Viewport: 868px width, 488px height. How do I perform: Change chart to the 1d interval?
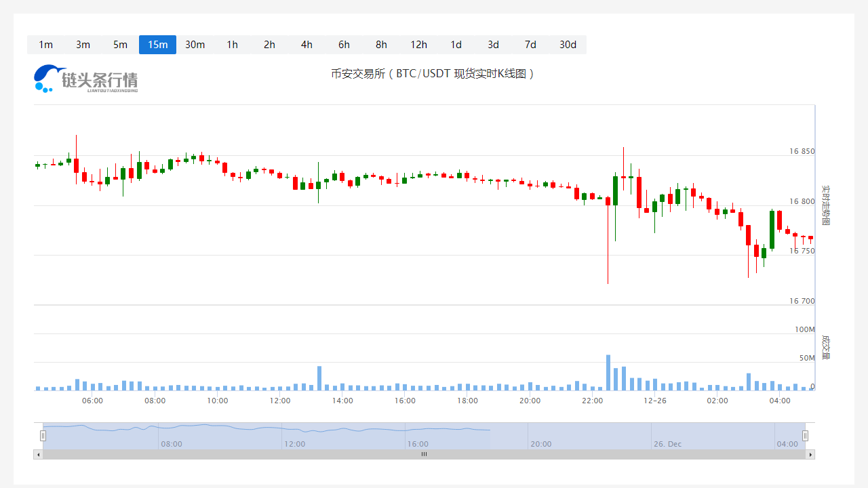pos(456,45)
